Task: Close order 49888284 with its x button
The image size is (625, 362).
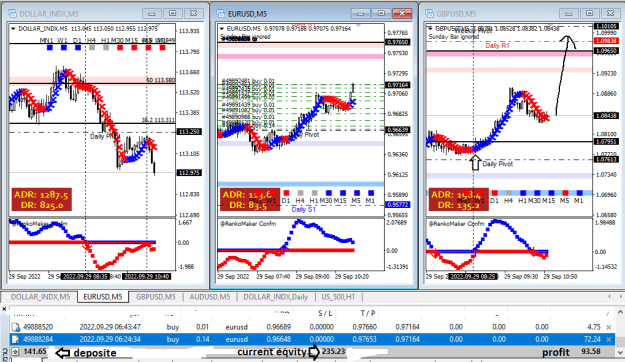Action: (x=609, y=340)
